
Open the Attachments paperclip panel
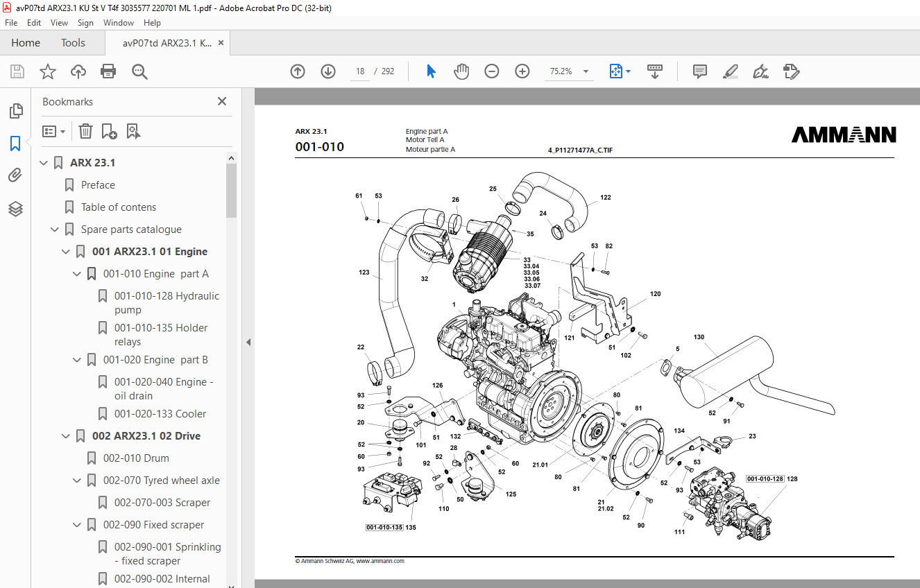tap(15, 175)
